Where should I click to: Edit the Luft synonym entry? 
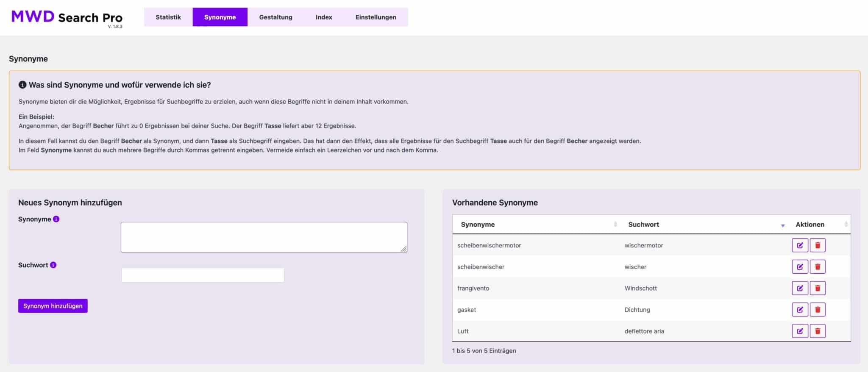(800, 331)
